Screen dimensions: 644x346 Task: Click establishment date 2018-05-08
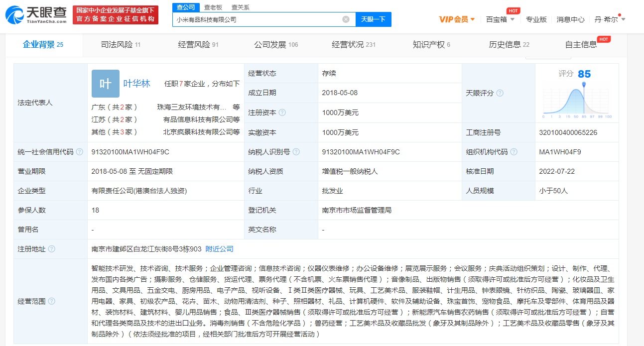coord(340,93)
